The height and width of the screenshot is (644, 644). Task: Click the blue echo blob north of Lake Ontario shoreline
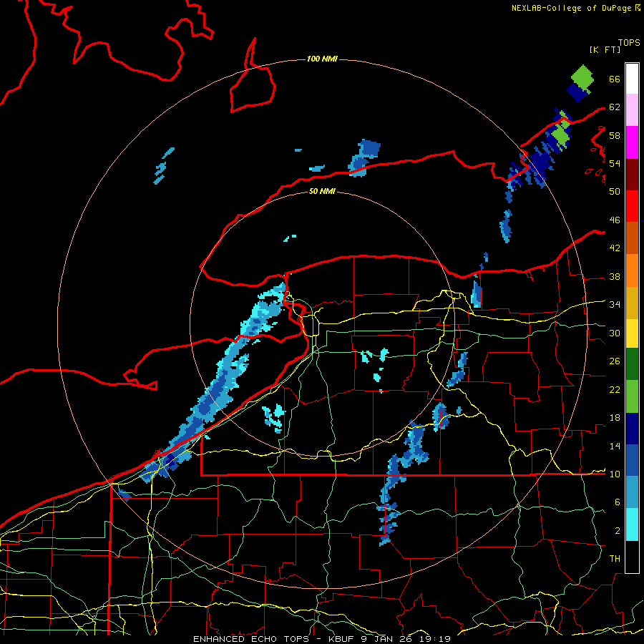pyautogui.click(x=365, y=157)
